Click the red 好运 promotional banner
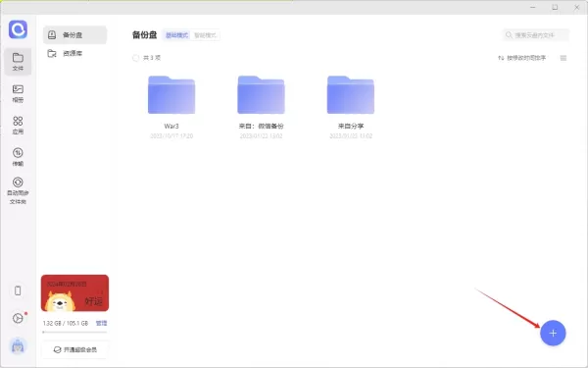This screenshot has height=368, width=588. 75,292
